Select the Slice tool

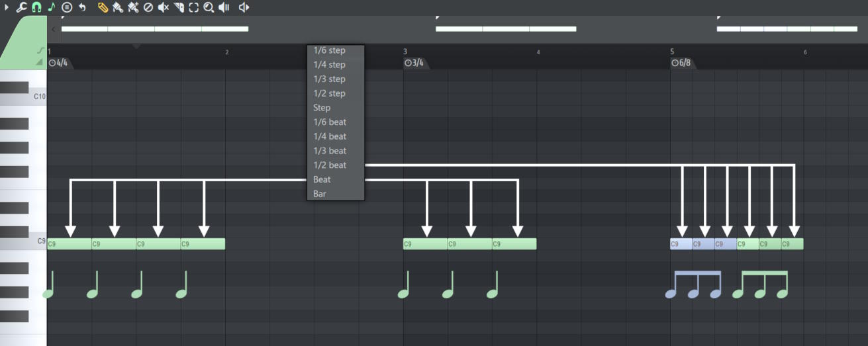pos(179,7)
